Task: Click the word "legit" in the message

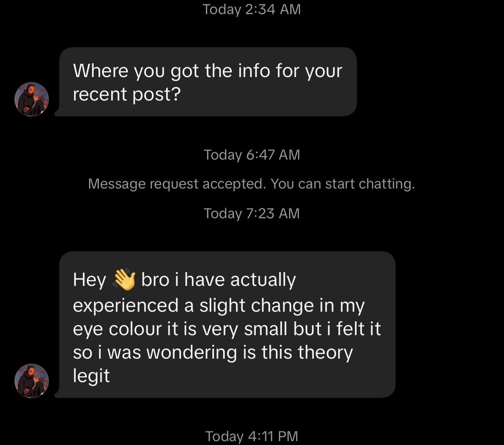Action: [91, 376]
